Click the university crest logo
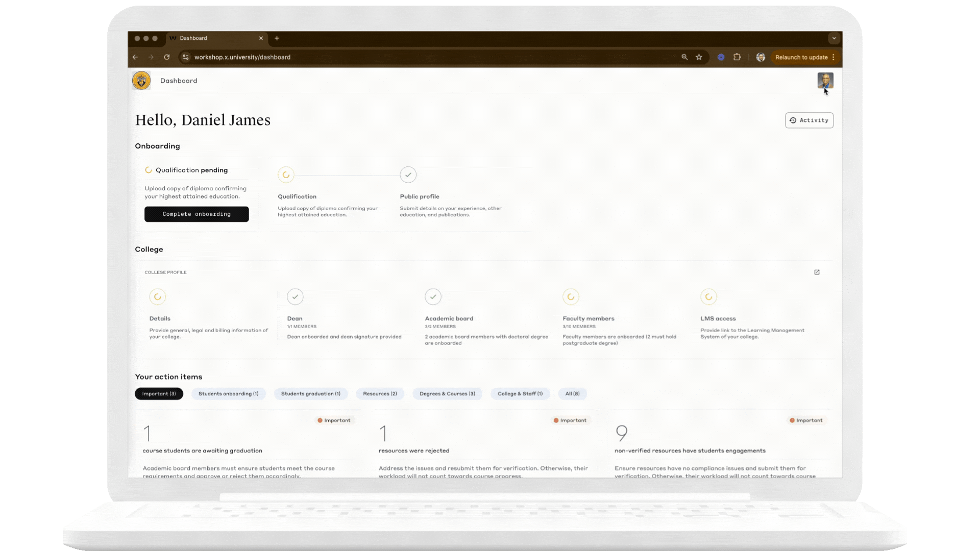The width and height of the screenshot is (980, 551). point(141,81)
